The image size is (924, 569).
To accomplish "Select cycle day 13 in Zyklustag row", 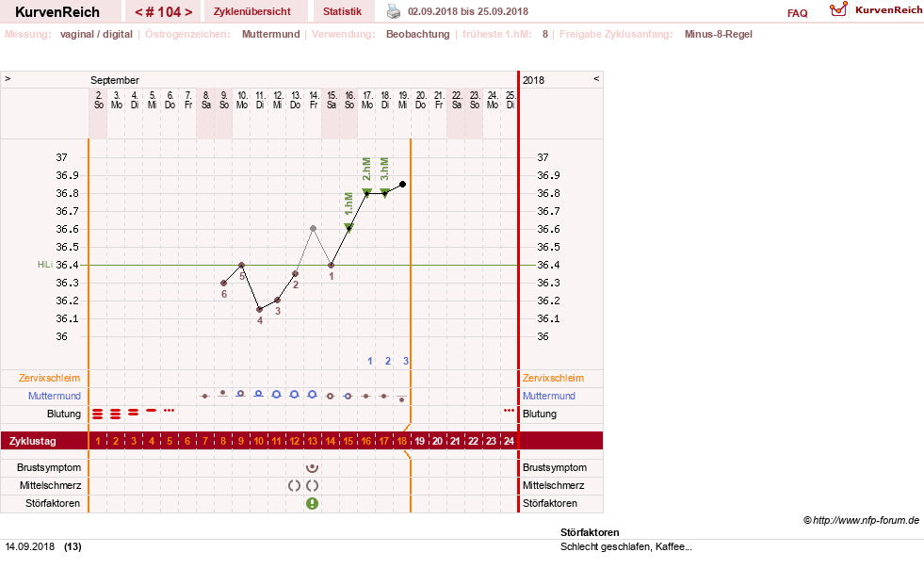I will point(313,441).
